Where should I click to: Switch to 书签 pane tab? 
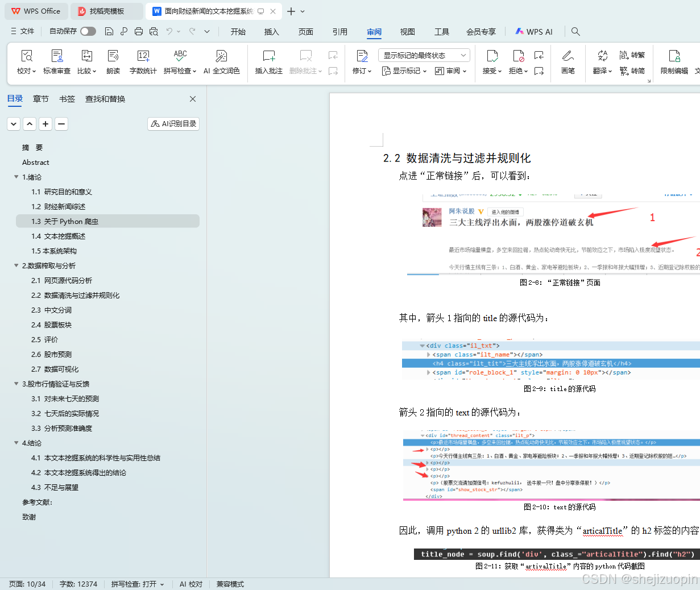coord(67,99)
